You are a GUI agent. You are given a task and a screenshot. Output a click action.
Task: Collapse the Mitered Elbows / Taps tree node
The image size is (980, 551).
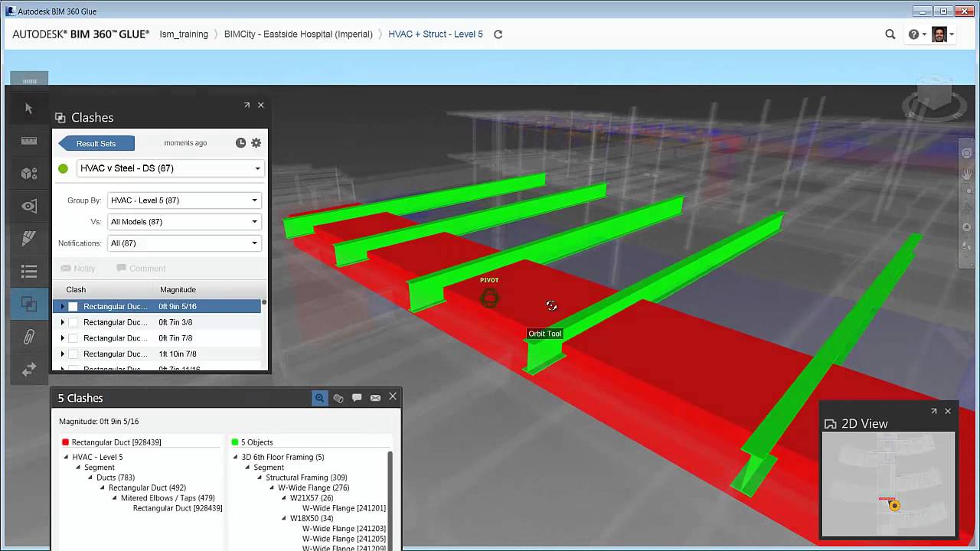coord(113,497)
